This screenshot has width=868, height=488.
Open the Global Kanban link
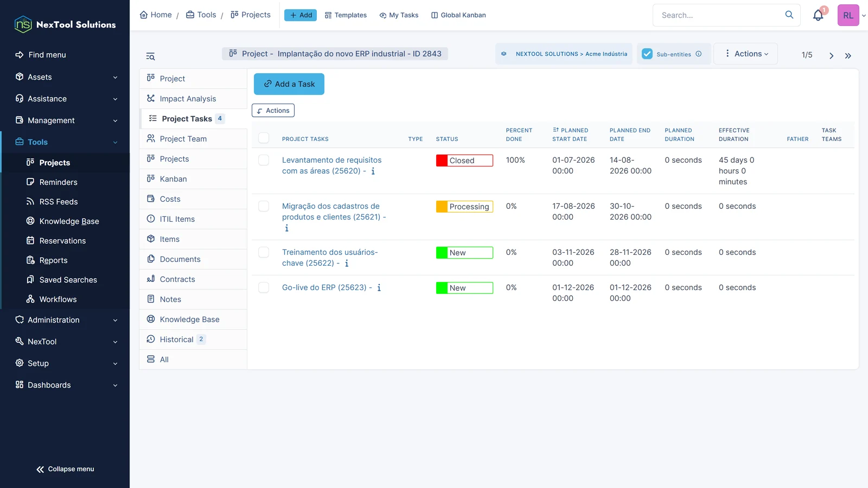coord(458,15)
